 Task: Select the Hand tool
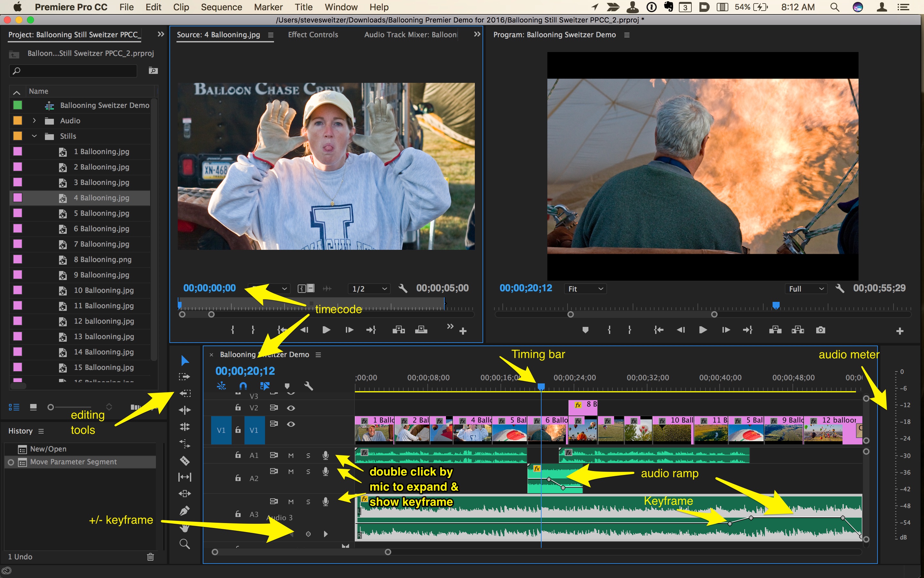pyautogui.click(x=185, y=528)
